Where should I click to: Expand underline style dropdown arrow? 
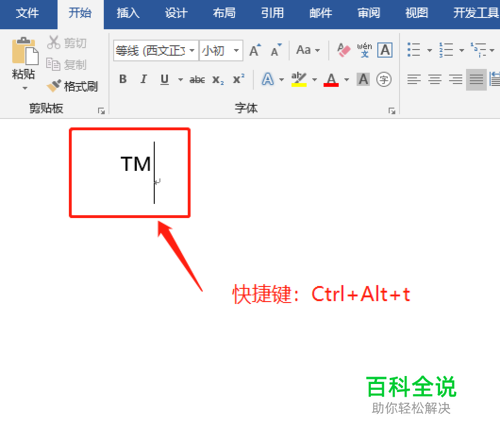click(x=180, y=80)
